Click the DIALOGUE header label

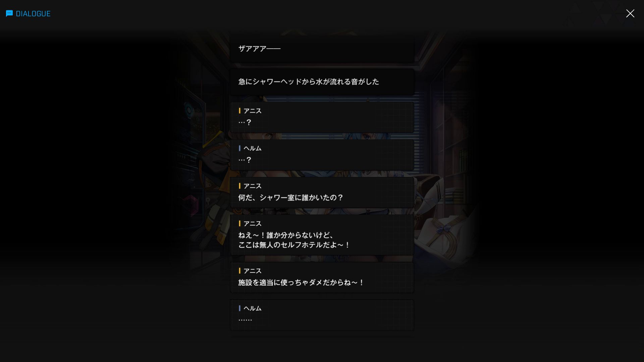pyautogui.click(x=33, y=14)
